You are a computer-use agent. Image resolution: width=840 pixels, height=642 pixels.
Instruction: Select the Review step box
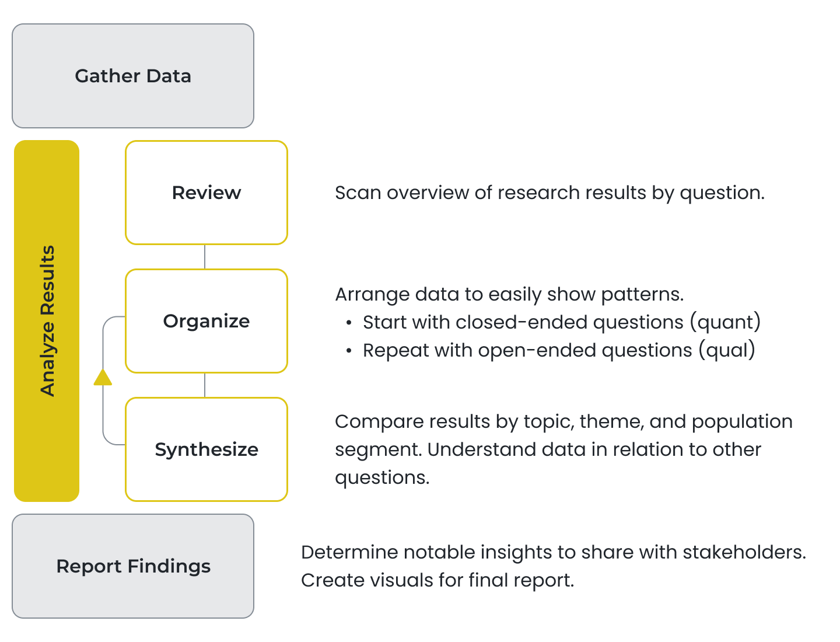[206, 193]
